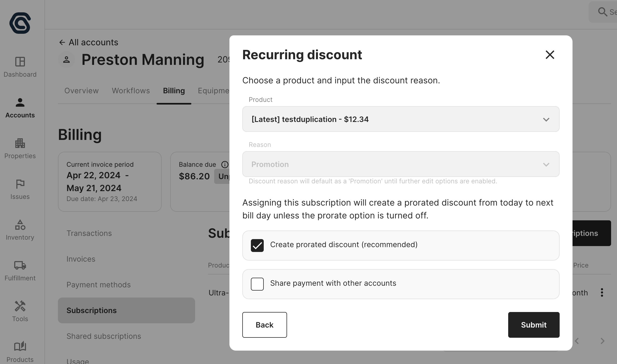
Task: Go back to All accounts
Action: click(x=88, y=42)
